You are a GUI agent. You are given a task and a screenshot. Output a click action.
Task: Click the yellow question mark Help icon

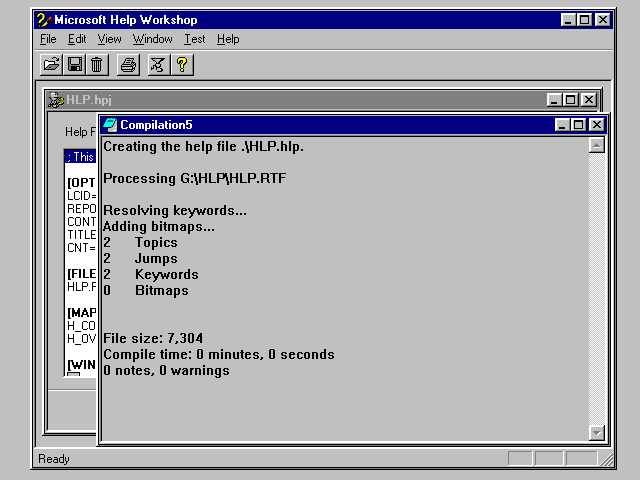[x=181, y=65]
